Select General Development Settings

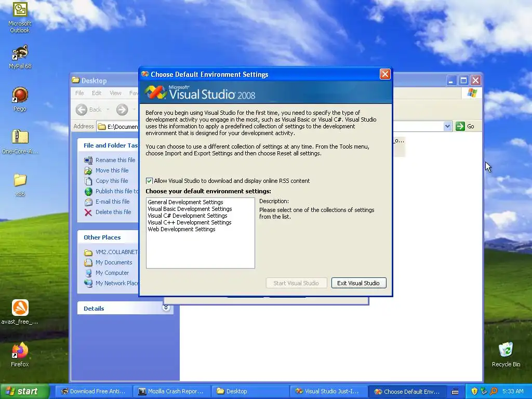tap(185, 202)
